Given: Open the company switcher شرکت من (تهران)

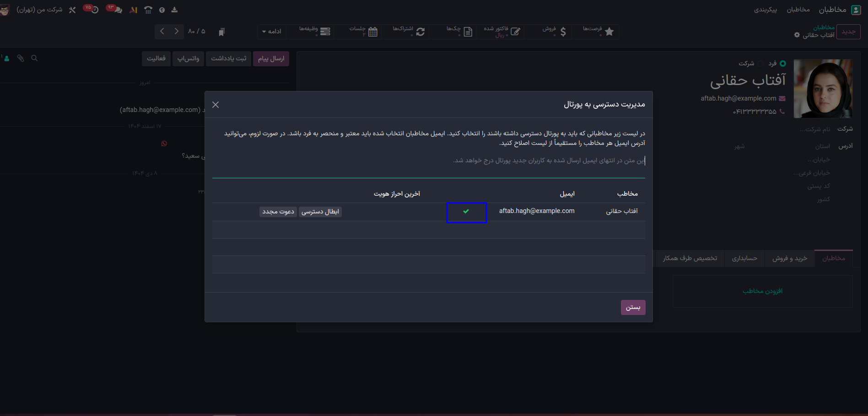Looking at the screenshot, I should 39,10.
